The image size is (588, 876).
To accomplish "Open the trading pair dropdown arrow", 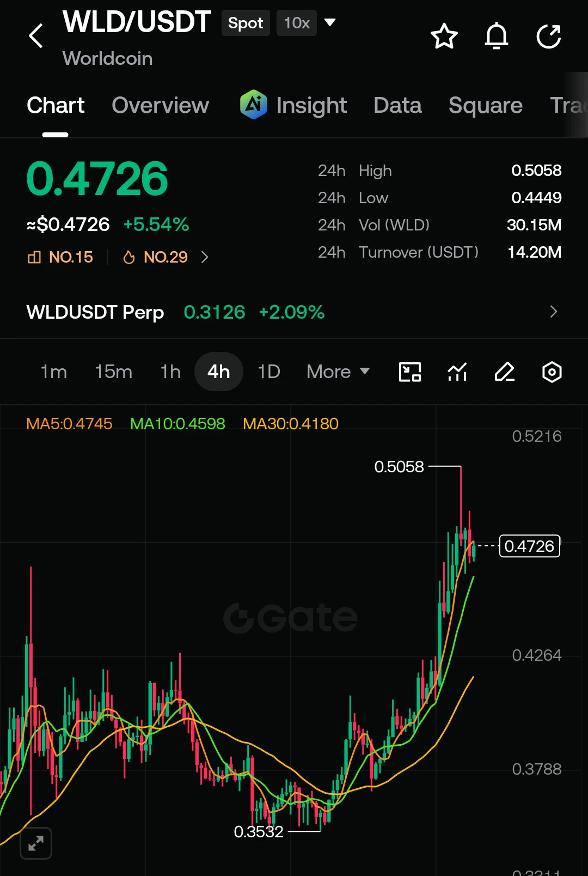I will click(330, 22).
